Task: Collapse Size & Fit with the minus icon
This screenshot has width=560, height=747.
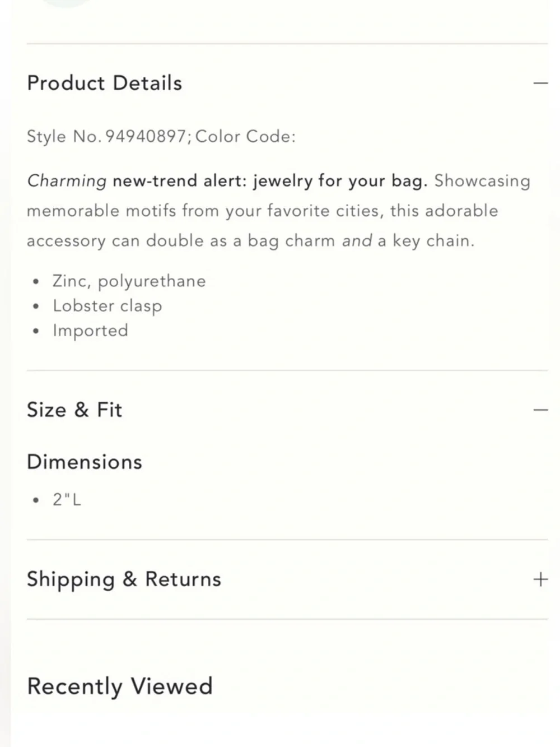Action: tap(540, 410)
